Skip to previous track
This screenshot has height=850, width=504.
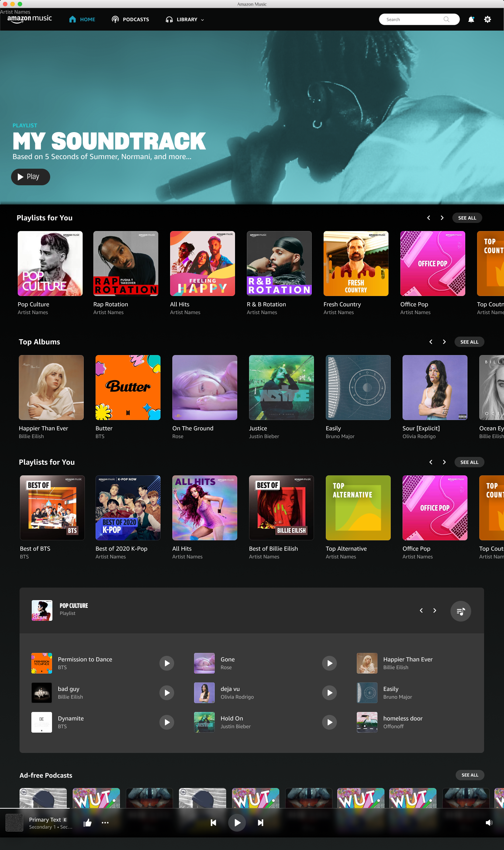tap(213, 823)
